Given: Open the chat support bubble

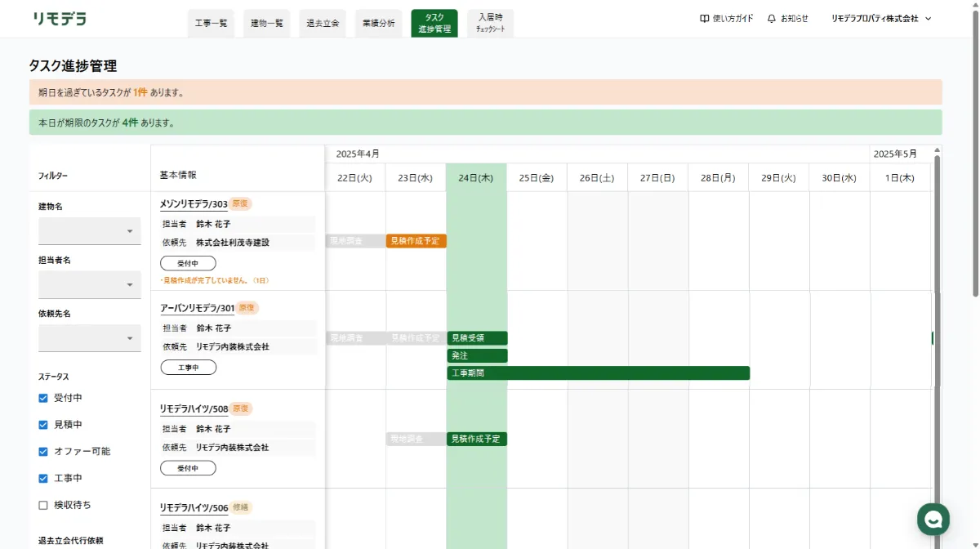Looking at the screenshot, I should pos(933,519).
